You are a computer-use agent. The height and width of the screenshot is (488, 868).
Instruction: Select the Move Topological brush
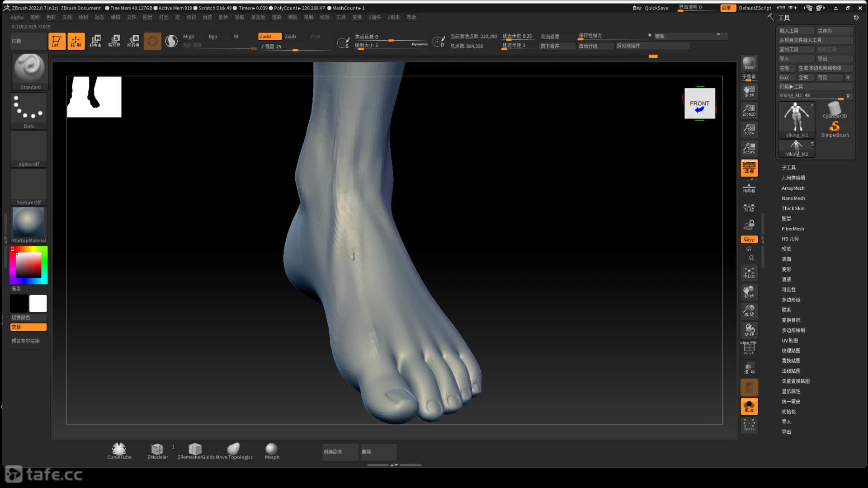234,451
